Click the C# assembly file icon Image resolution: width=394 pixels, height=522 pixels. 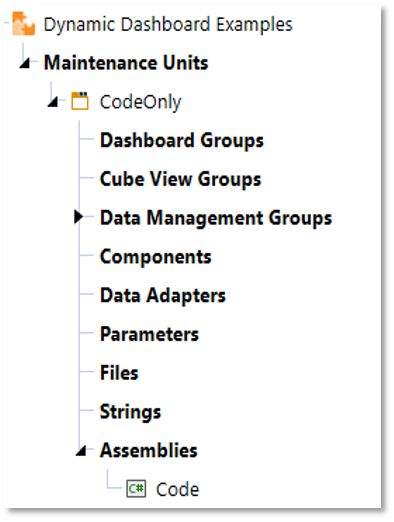tap(136, 489)
